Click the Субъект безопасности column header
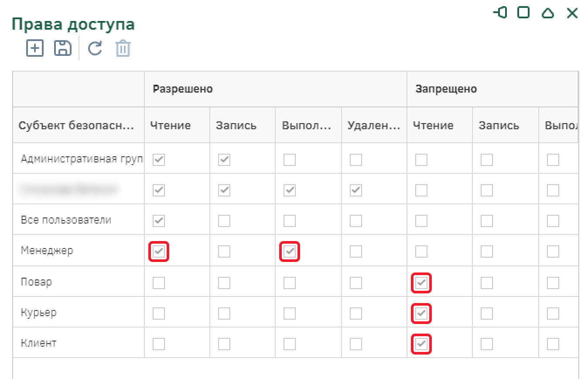Viewport: 588px width, 379px height. coord(76,126)
